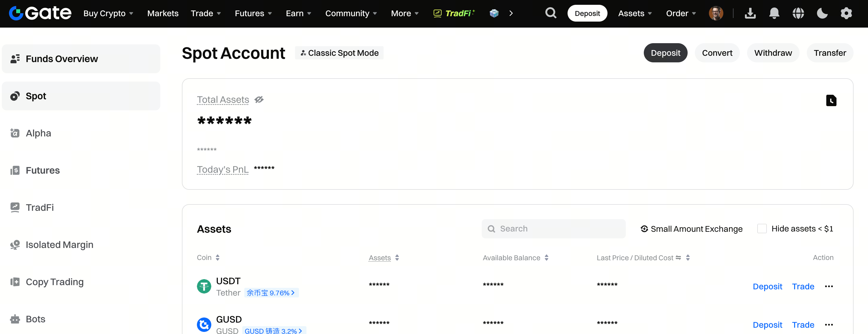Open the notifications bell
Image resolution: width=868 pixels, height=334 pixels.
pos(774,13)
